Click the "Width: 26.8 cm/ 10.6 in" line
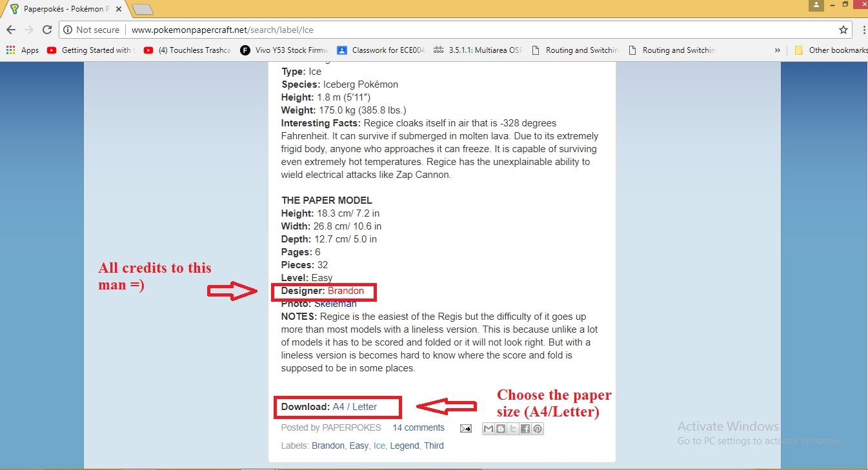This screenshot has height=470, width=868. (x=332, y=226)
